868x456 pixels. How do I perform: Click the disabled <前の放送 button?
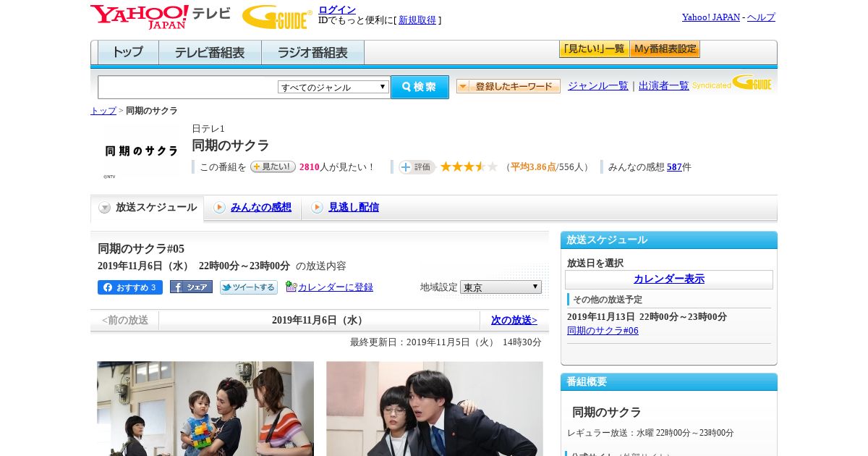click(x=125, y=320)
